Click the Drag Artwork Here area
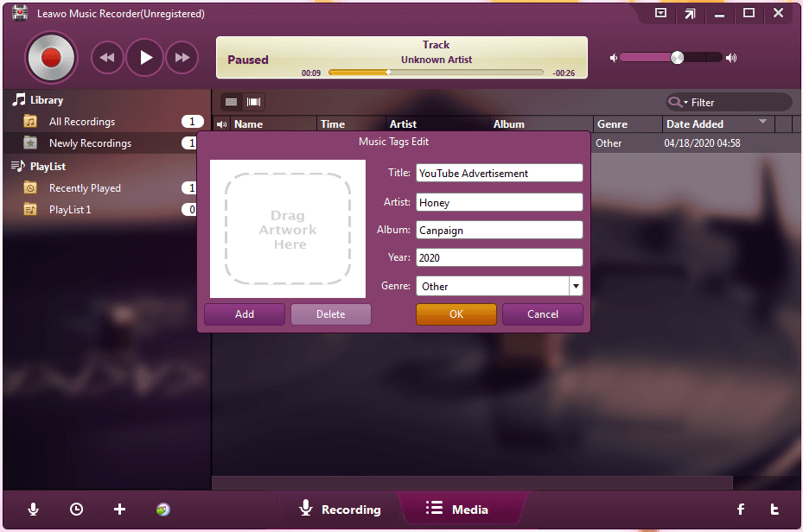 [288, 229]
